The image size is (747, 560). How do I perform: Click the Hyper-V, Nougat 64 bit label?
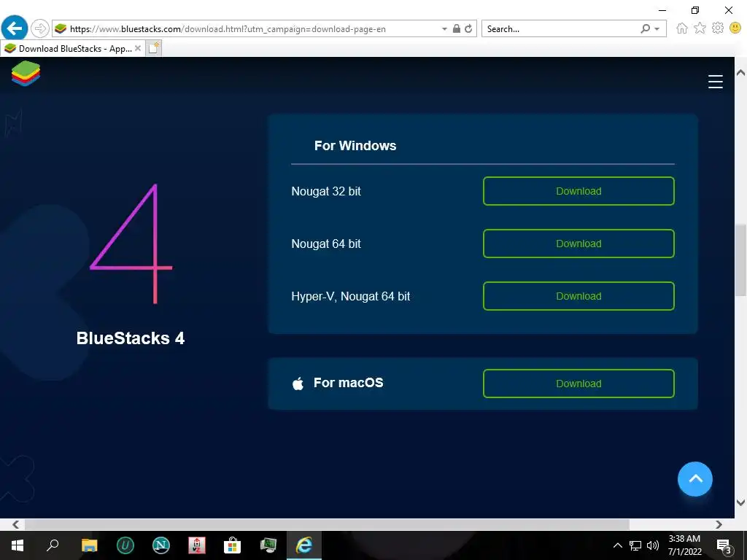coord(351,296)
